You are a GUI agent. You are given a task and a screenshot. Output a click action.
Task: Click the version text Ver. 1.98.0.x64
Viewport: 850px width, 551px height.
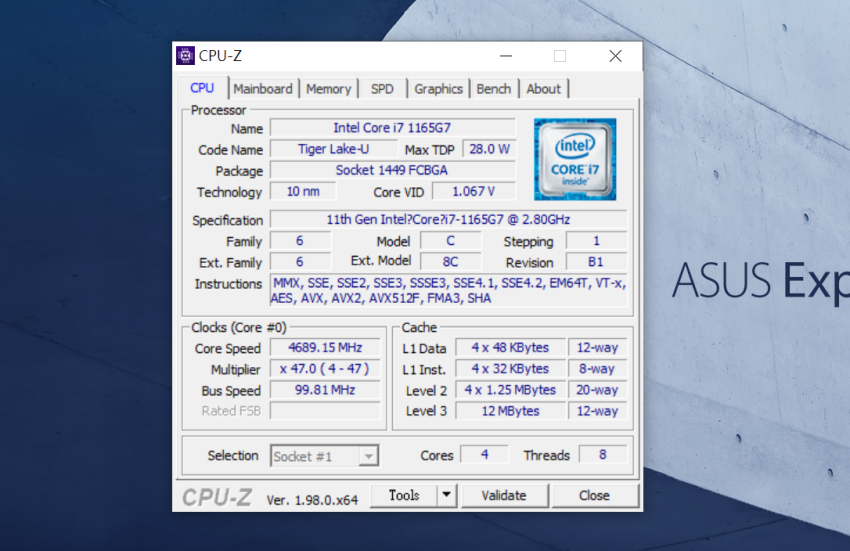pos(312,500)
